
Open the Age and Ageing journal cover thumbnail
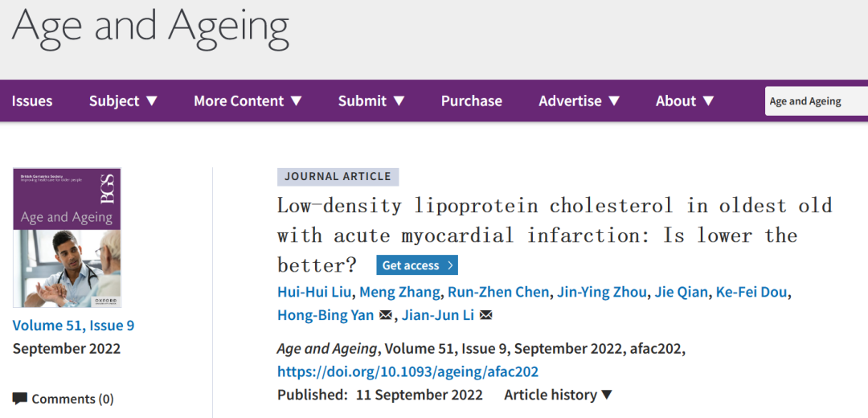click(67, 237)
